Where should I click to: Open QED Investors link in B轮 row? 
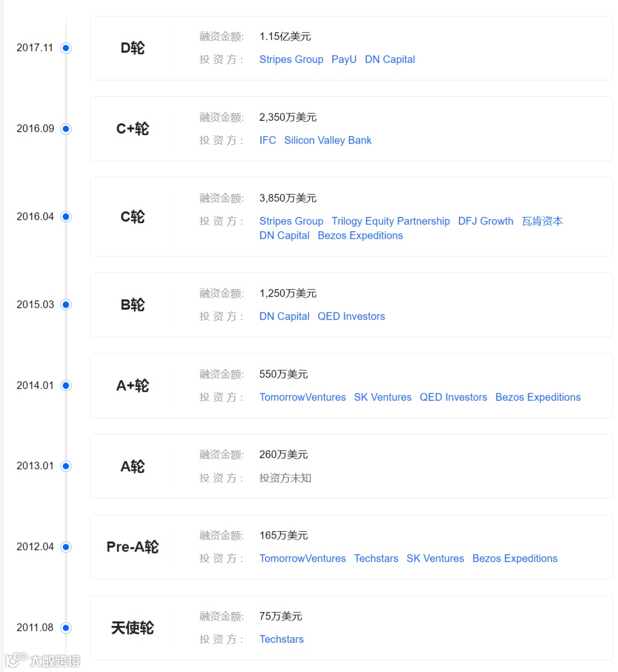[351, 317]
